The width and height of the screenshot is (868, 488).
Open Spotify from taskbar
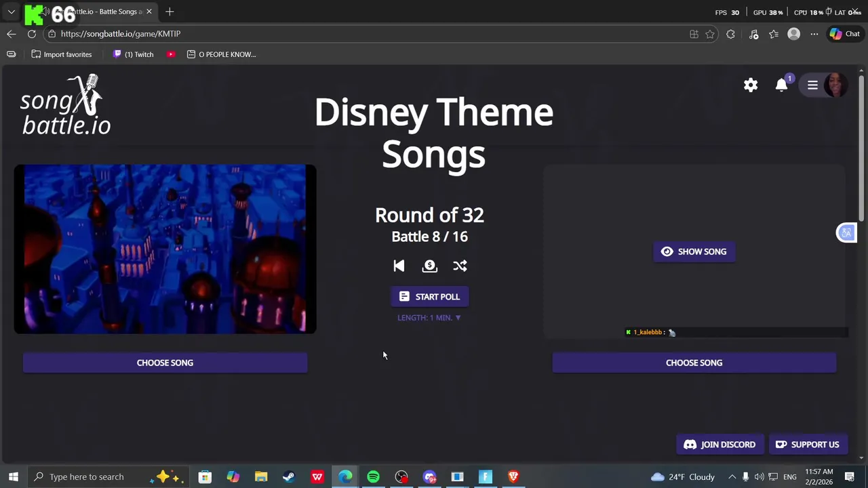click(x=373, y=476)
